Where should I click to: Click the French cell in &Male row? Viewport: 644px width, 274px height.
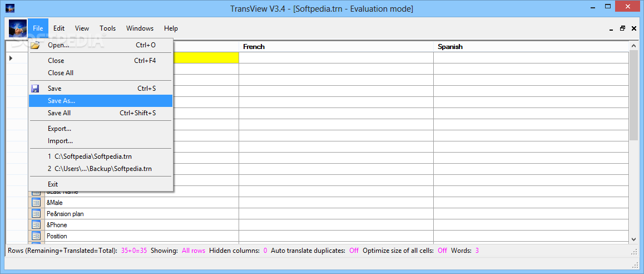[x=336, y=203]
